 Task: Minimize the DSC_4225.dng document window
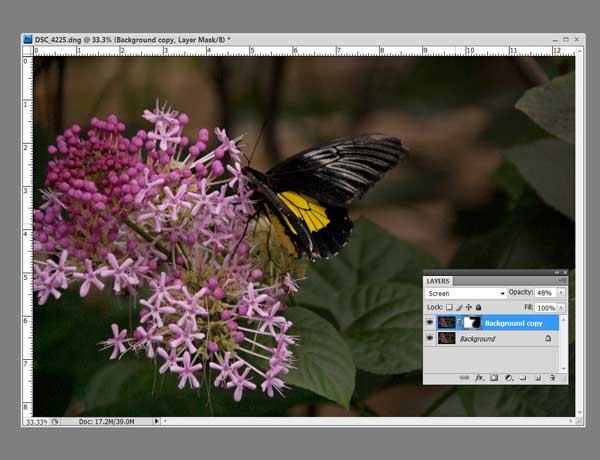pos(555,39)
